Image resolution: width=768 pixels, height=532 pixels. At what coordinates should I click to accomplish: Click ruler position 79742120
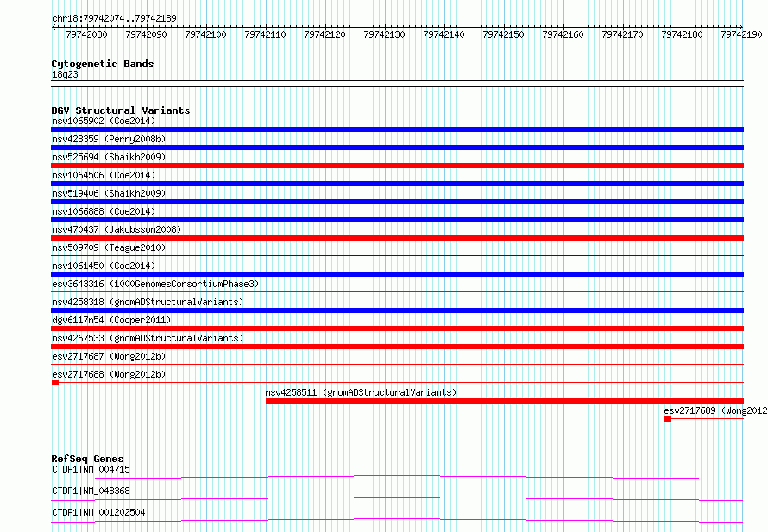point(324,34)
